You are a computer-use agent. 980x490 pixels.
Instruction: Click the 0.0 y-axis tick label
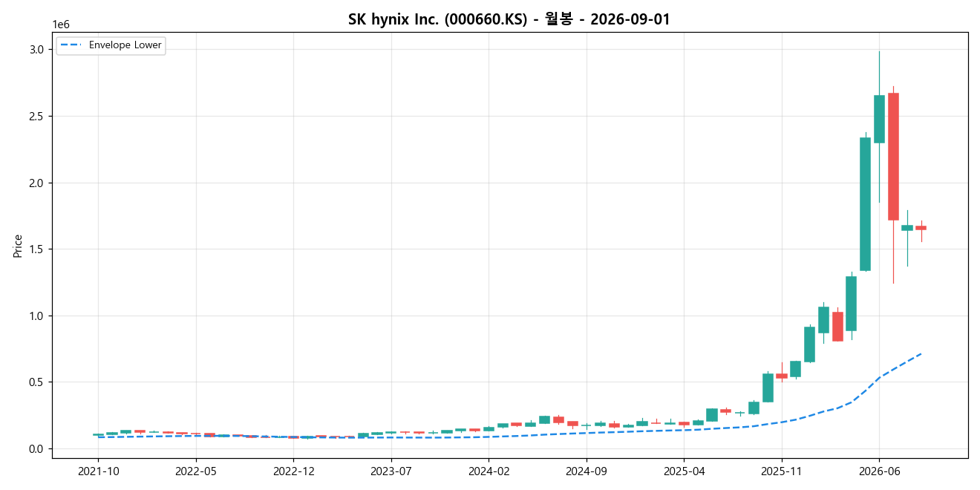(x=38, y=448)
